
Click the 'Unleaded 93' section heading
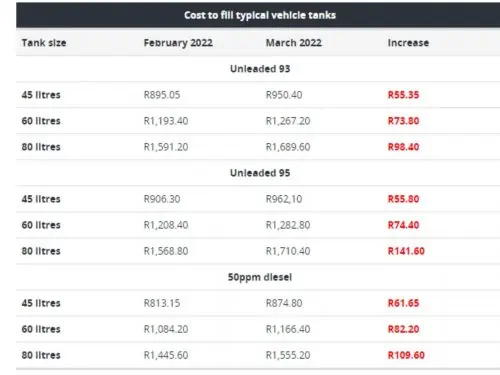pos(260,69)
